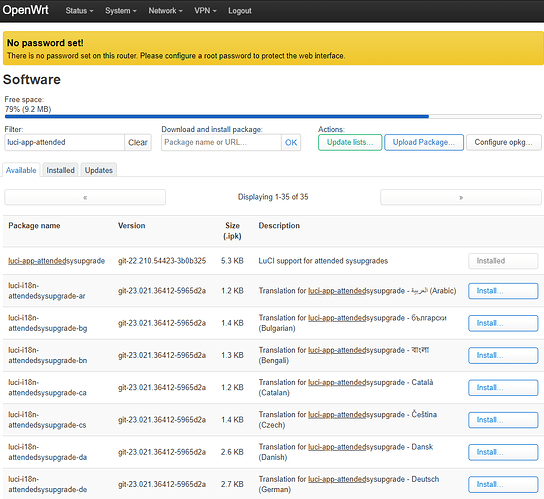Open Configure opkg settings
The height and width of the screenshot is (499, 544).
click(503, 142)
